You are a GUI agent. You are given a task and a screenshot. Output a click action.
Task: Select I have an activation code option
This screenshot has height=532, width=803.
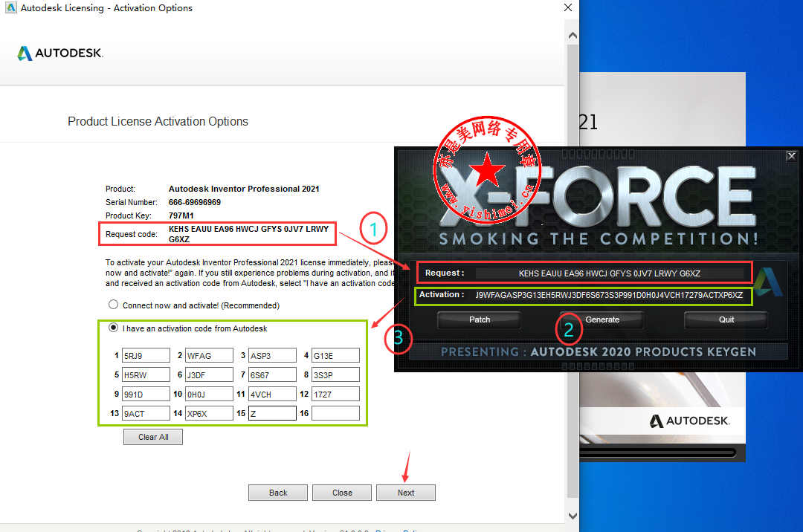pyautogui.click(x=113, y=328)
